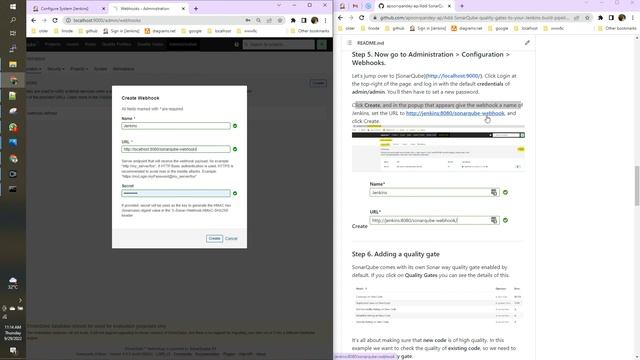
Task: Open a new tab in right Chrome window
Action: pyautogui.click(x=462, y=6)
